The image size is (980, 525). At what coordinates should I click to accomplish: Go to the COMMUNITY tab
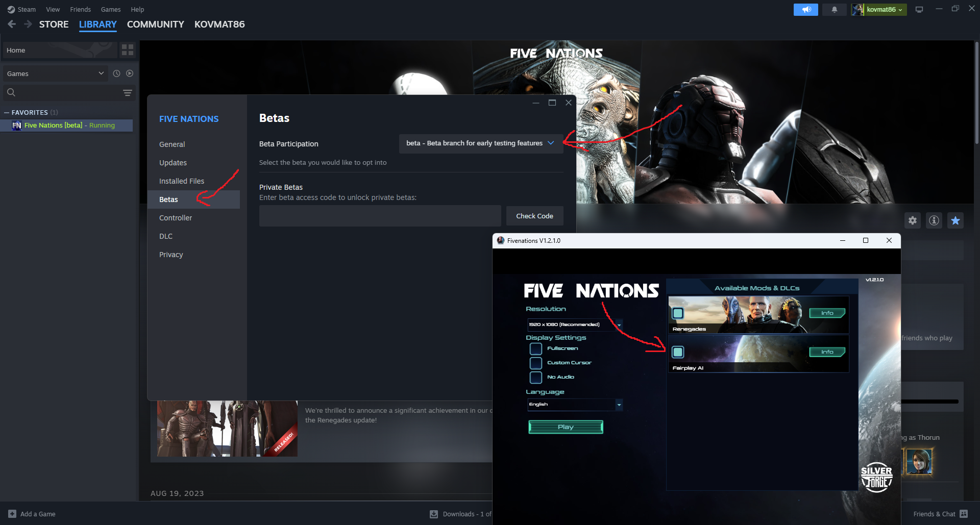click(155, 24)
